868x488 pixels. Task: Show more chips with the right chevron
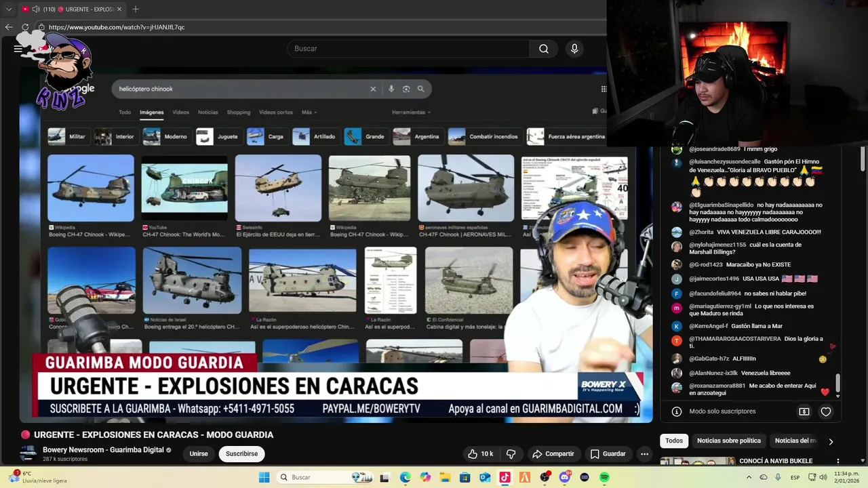(831, 441)
